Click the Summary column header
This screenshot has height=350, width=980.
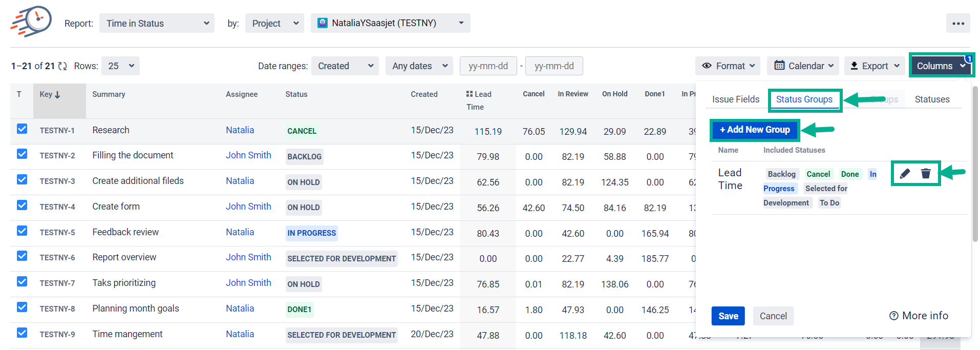109,94
